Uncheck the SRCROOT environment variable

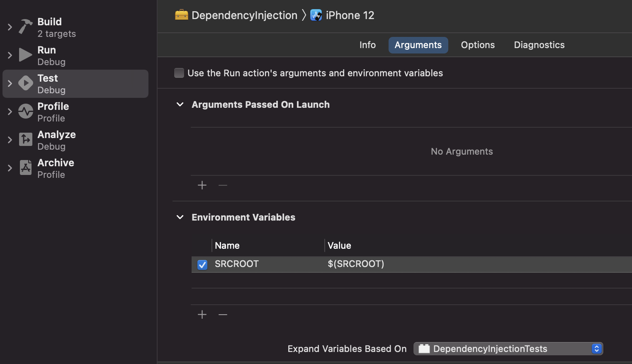coord(202,265)
